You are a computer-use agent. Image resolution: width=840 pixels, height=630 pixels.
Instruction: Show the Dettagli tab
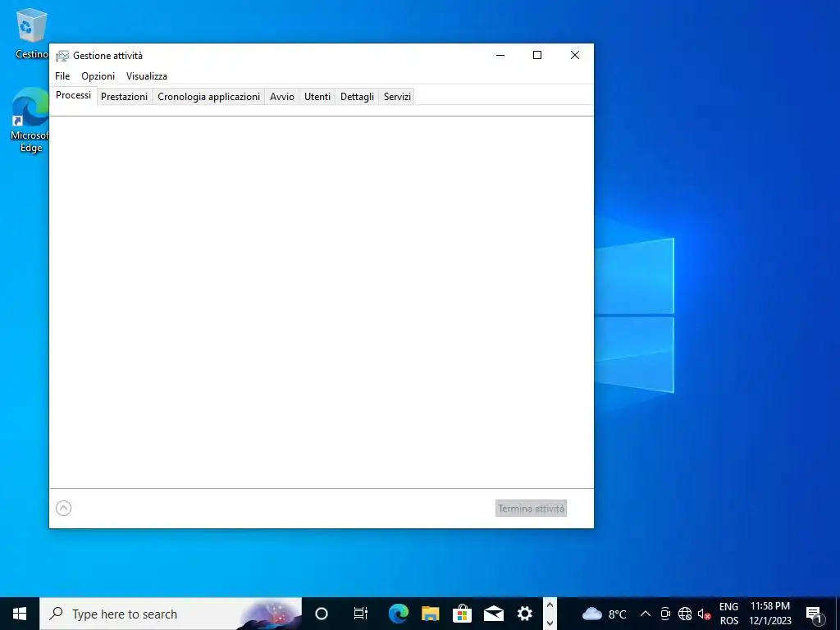(357, 97)
